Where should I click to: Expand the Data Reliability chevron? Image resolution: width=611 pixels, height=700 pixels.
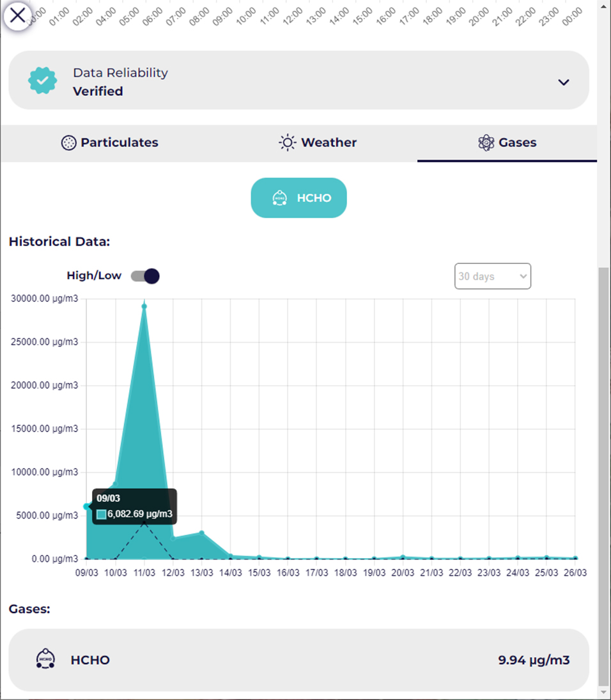point(563,82)
